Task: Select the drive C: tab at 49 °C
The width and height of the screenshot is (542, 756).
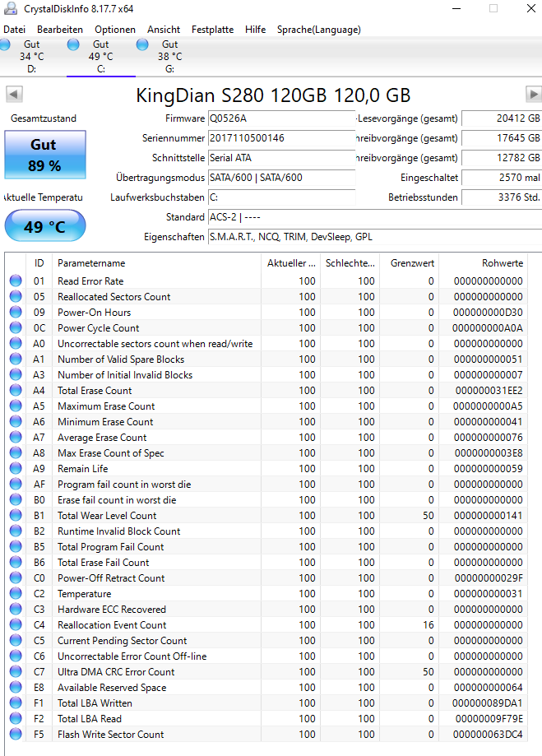Action: click(x=101, y=57)
